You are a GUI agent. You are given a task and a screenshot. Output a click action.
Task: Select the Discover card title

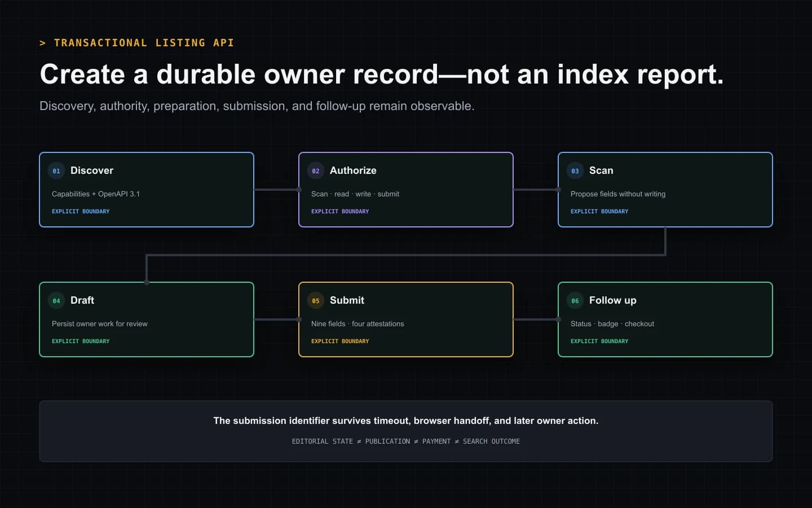[x=92, y=170]
